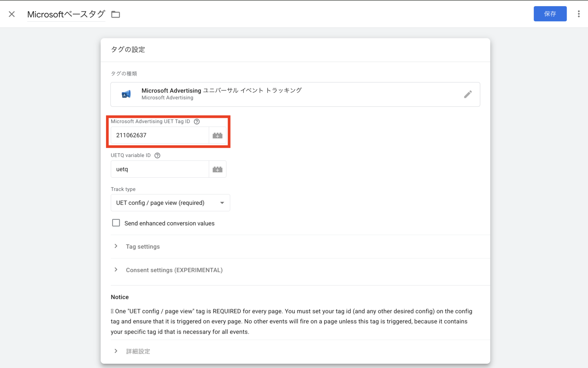
Task: Click the pencil edit icon for tag type
Action: coord(468,94)
